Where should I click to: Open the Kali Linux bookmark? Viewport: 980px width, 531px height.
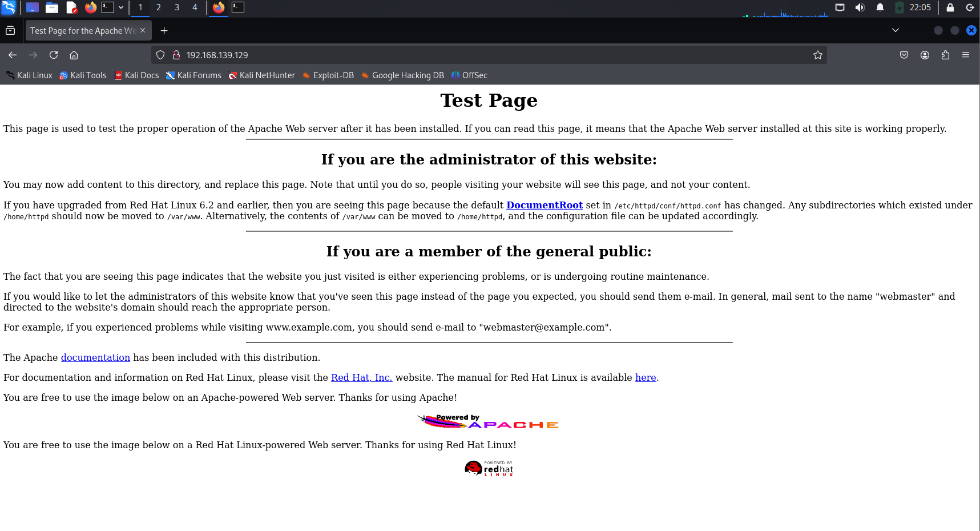[29, 75]
